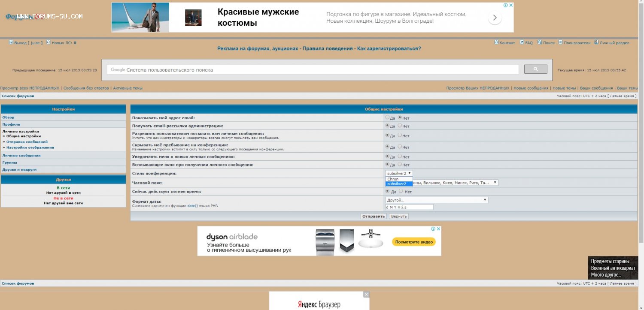Click the logout icon beside Выход
Screen dimensions: 644x310
point(11,42)
